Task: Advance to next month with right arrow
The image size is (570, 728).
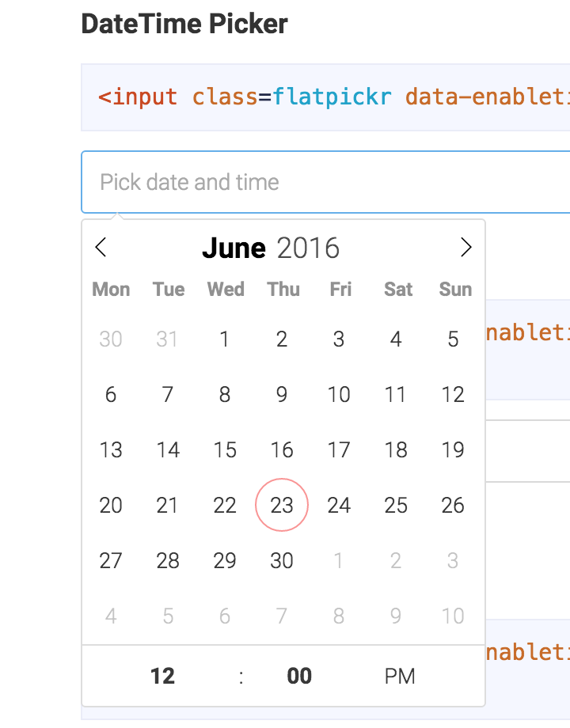Action: point(466,248)
